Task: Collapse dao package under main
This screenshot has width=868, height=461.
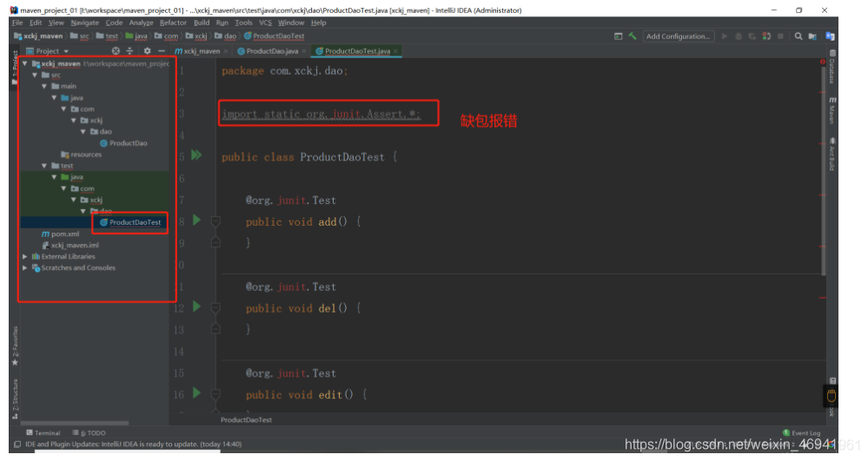Action: (83, 132)
